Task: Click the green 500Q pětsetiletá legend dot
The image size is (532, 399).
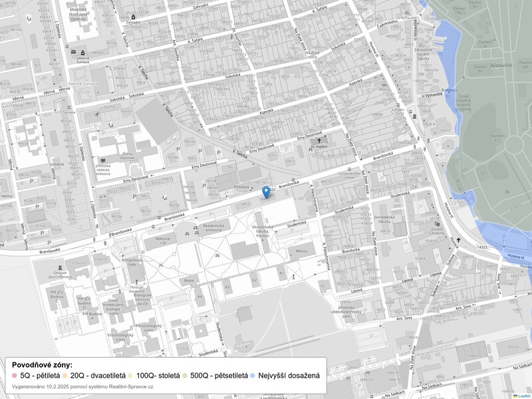Action: [184, 376]
